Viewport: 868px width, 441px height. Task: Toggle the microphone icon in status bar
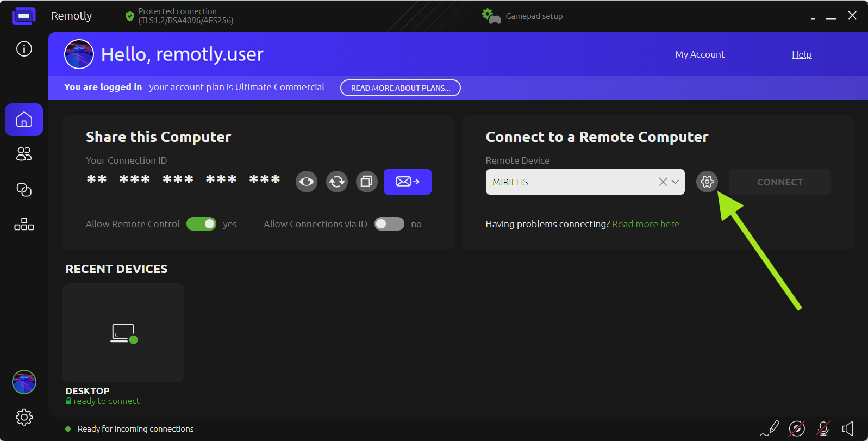[823, 428]
